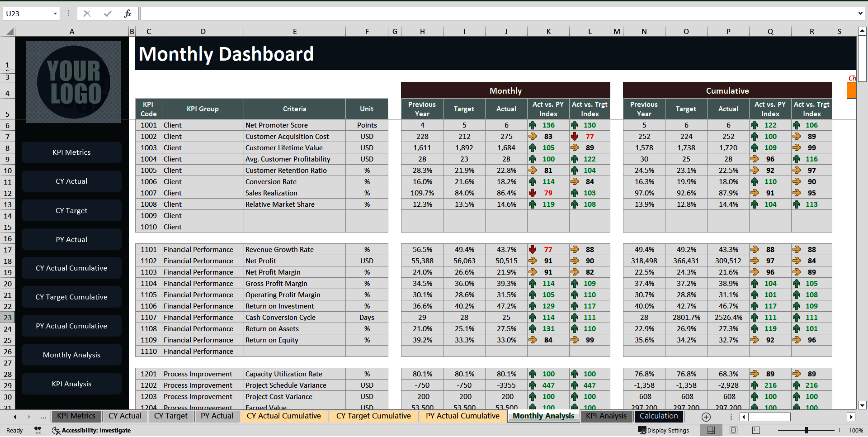Click the formula bar input field
This screenshot has height=437, width=868.
point(497,14)
